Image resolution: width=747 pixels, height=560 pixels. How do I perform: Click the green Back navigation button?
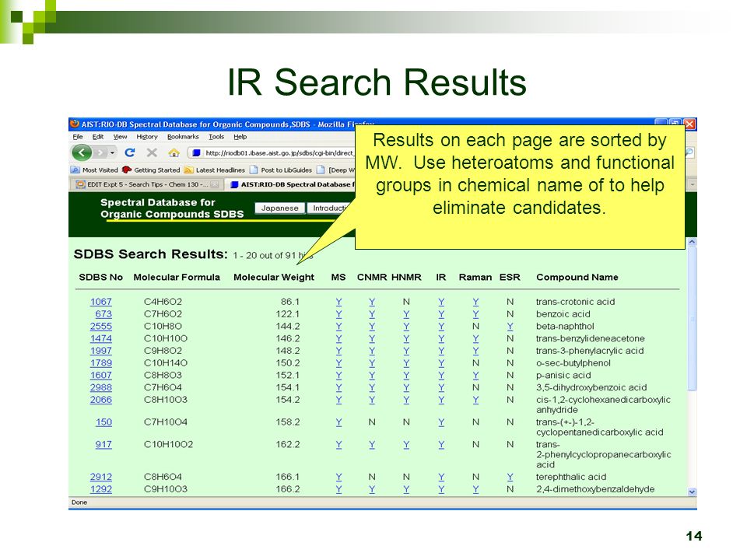82,153
